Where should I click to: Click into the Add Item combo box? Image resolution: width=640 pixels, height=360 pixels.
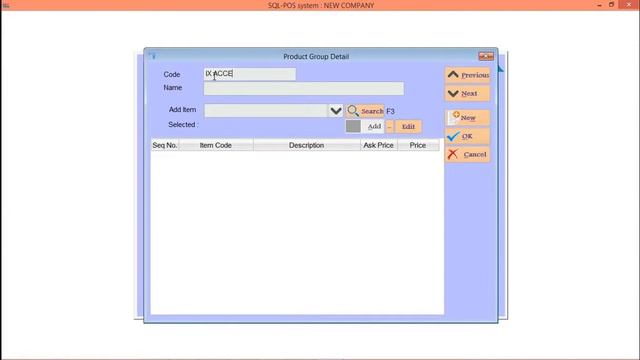tap(266, 111)
